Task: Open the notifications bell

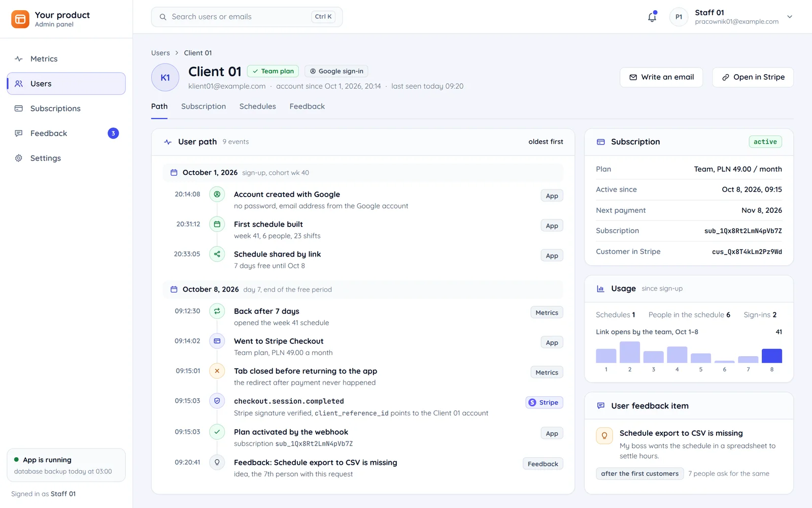Action: pyautogui.click(x=652, y=17)
